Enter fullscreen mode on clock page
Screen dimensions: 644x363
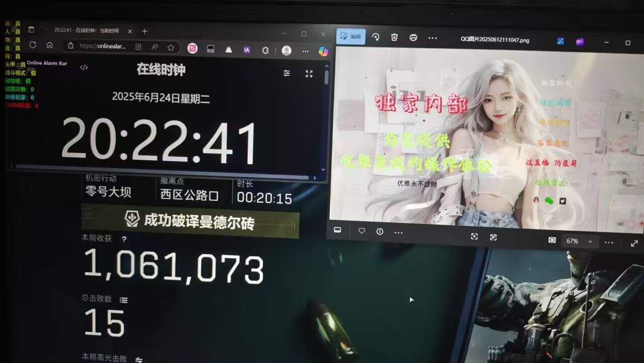[x=309, y=74]
